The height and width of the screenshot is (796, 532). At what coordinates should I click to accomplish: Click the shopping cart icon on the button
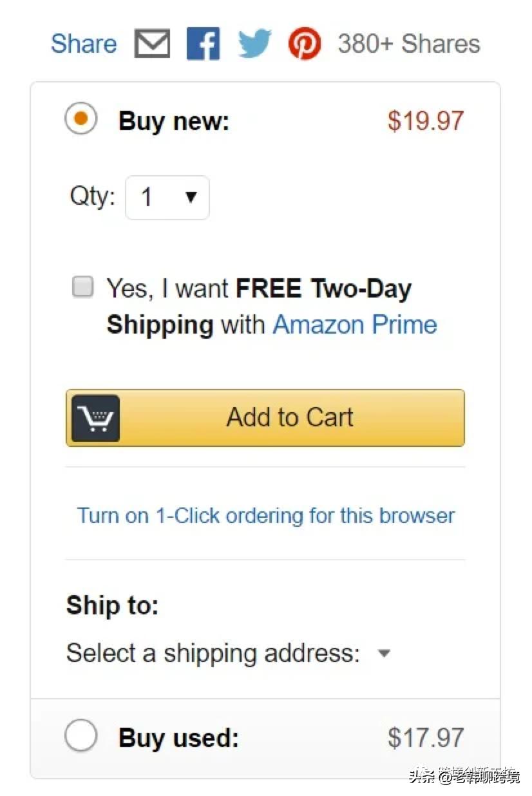pyautogui.click(x=95, y=418)
